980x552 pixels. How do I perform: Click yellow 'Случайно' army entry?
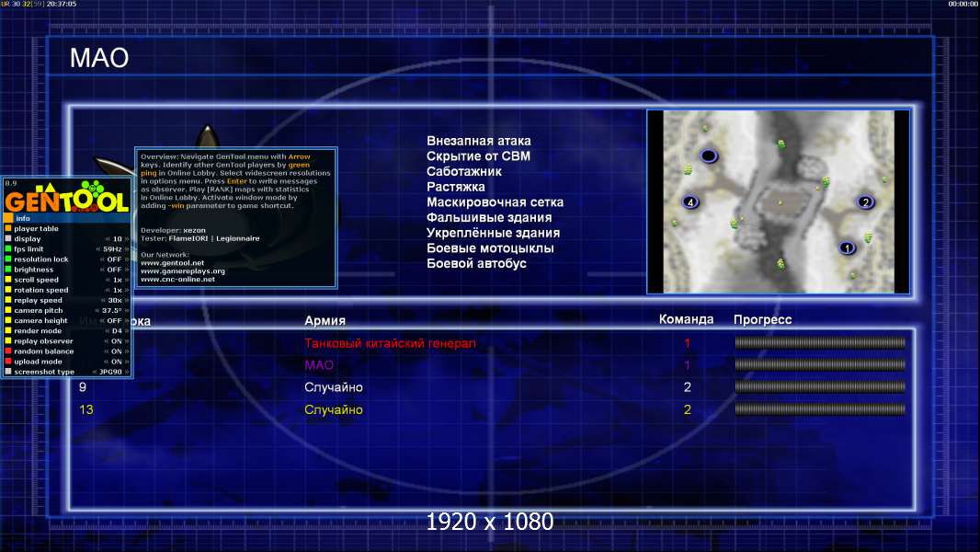click(333, 410)
